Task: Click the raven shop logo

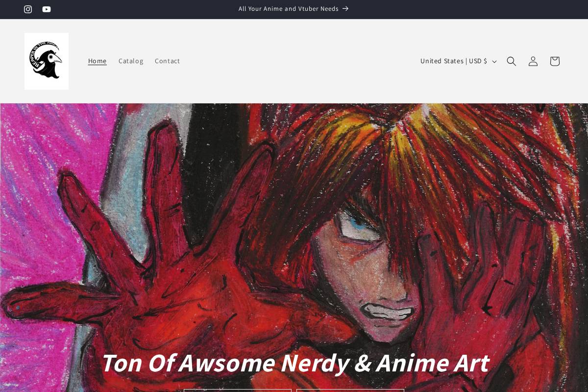Action: point(46,61)
